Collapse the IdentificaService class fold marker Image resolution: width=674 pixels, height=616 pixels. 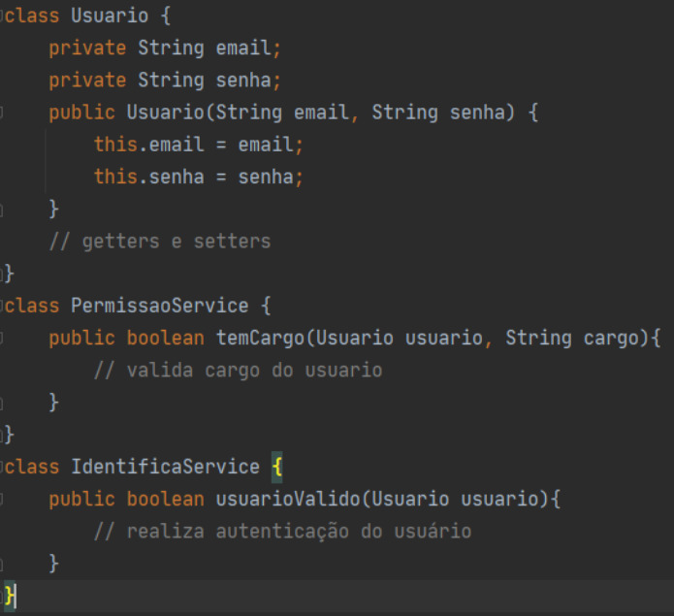(x=3, y=468)
